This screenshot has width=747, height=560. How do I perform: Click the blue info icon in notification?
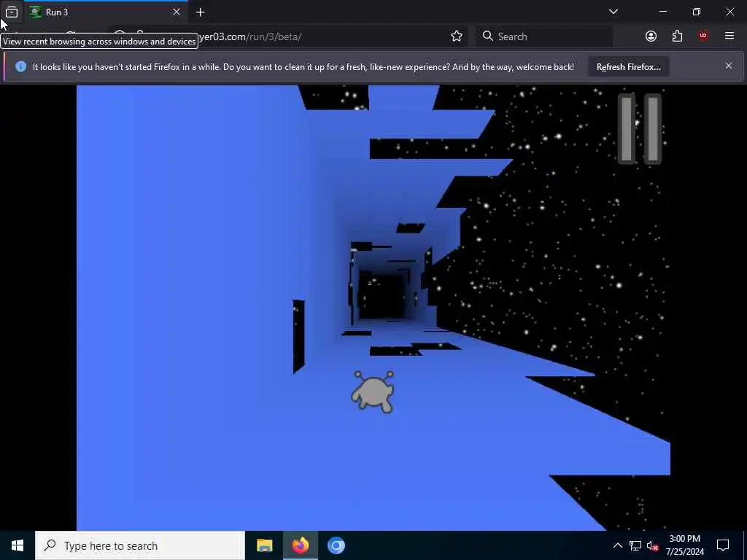coord(20,66)
